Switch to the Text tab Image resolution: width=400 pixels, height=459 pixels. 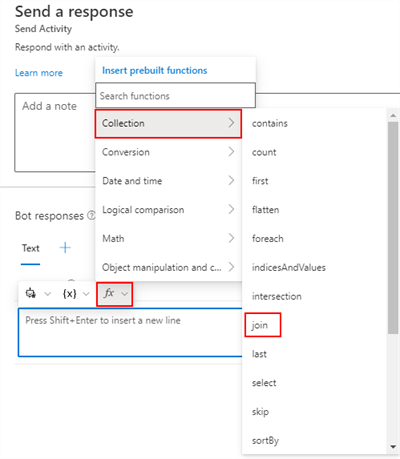tap(31, 248)
